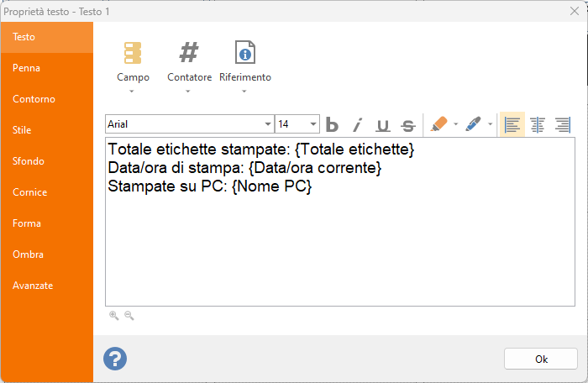Click the text color pen icon
Image resolution: width=588 pixels, height=383 pixels.
click(x=473, y=124)
